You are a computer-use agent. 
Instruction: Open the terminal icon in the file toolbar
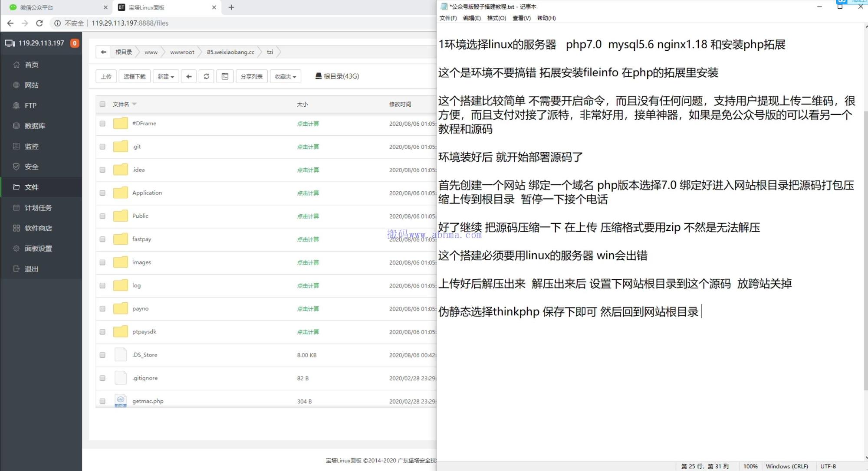(225, 76)
